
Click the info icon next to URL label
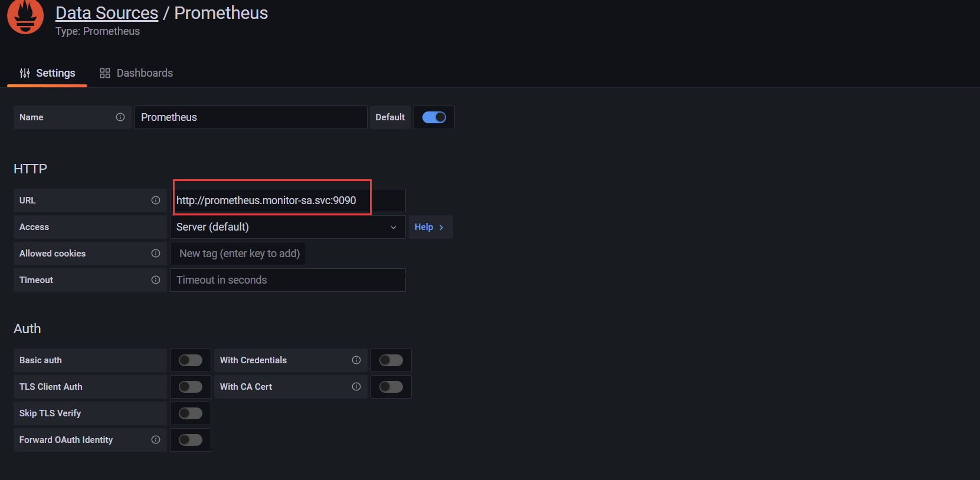[156, 200]
